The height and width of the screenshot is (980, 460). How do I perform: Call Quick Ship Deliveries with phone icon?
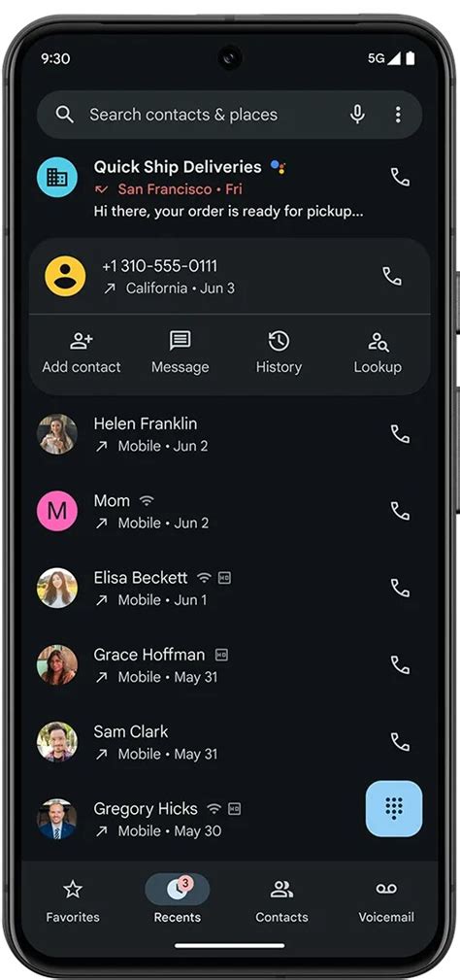(x=400, y=177)
